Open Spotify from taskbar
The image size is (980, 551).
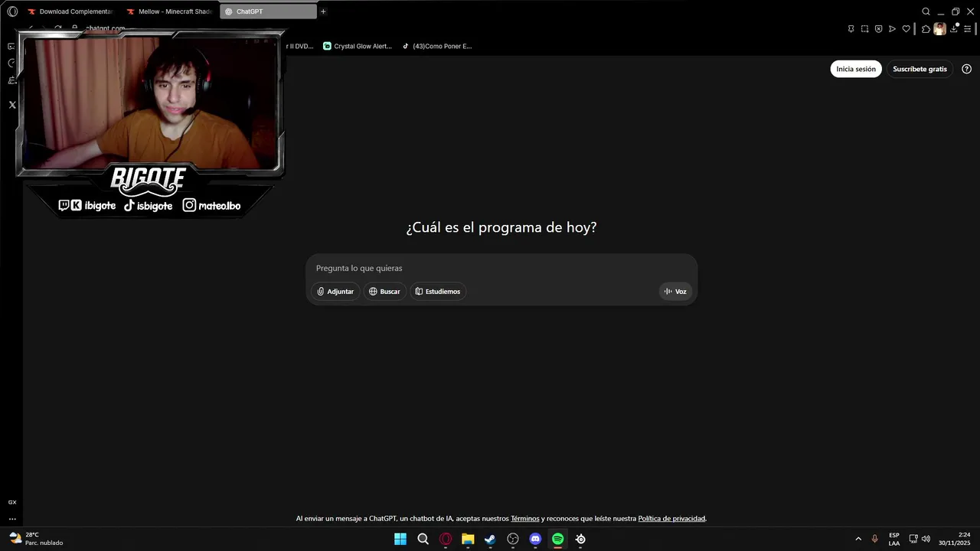pos(558,539)
